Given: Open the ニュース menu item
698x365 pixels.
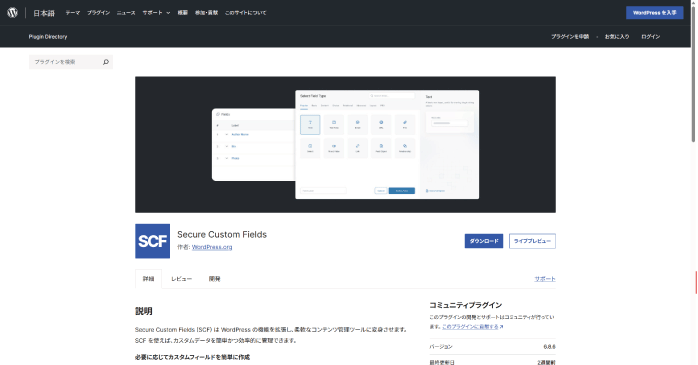Looking at the screenshot, I should point(126,13).
